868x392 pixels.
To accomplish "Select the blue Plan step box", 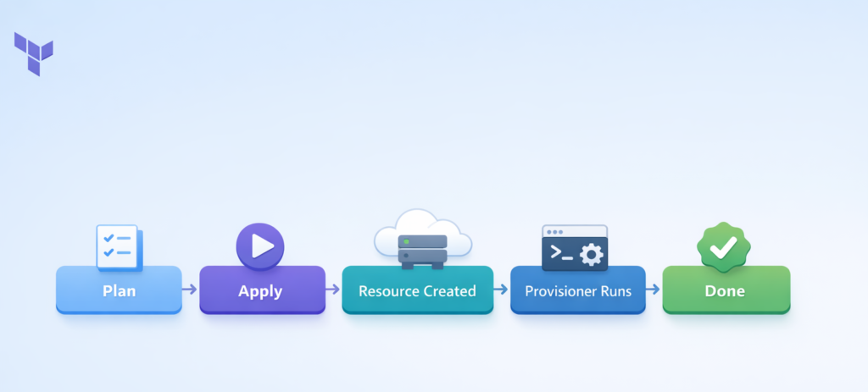I will click(x=119, y=290).
